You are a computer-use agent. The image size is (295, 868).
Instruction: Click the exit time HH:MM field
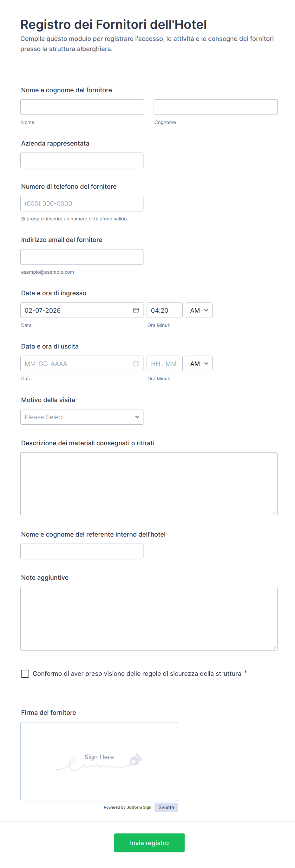coord(164,363)
